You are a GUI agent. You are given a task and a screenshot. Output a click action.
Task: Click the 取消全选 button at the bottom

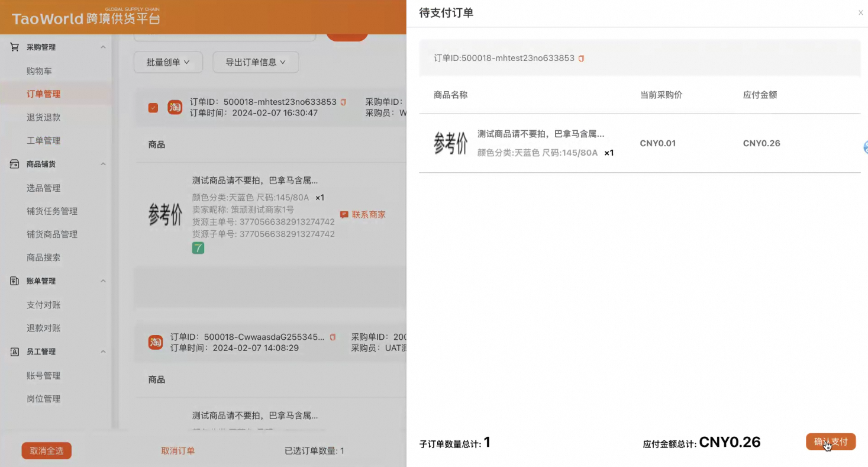click(x=46, y=450)
